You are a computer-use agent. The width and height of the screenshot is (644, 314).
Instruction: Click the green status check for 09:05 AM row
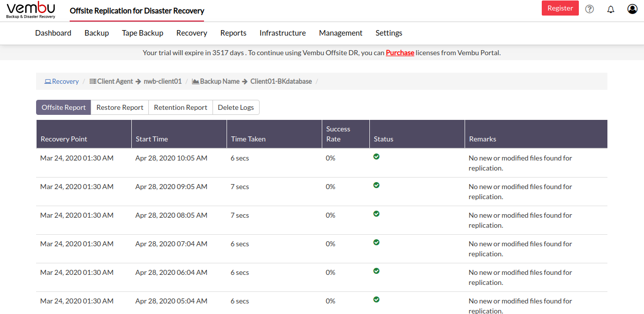(376, 185)
